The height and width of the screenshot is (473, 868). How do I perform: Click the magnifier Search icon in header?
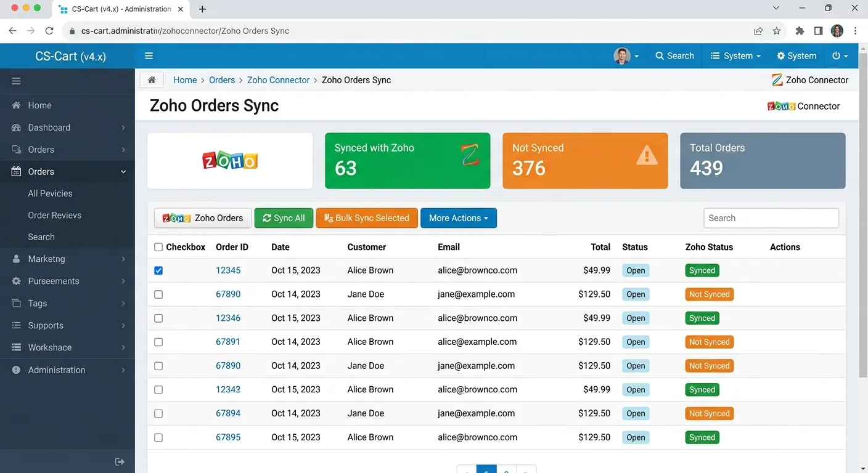[x=660, y=55]
